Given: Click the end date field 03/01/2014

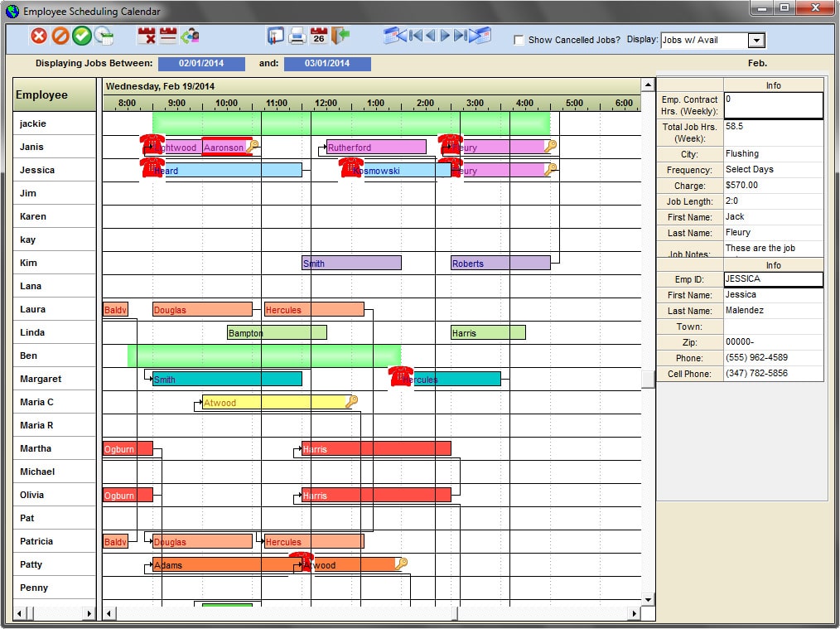Looking at the screenshot, I should click(327, 64).
